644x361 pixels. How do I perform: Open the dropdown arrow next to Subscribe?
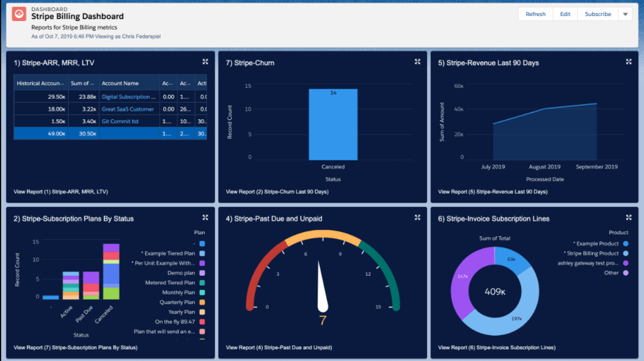[625, 14]
